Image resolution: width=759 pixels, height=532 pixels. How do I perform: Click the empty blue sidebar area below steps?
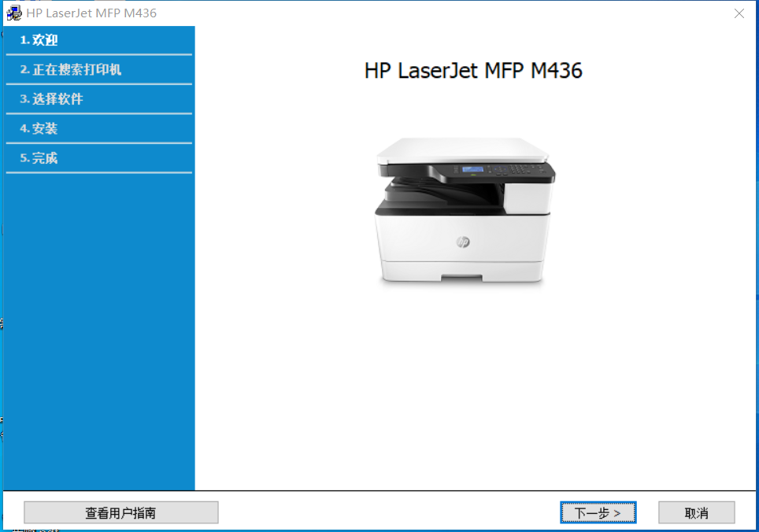[98, 331]
